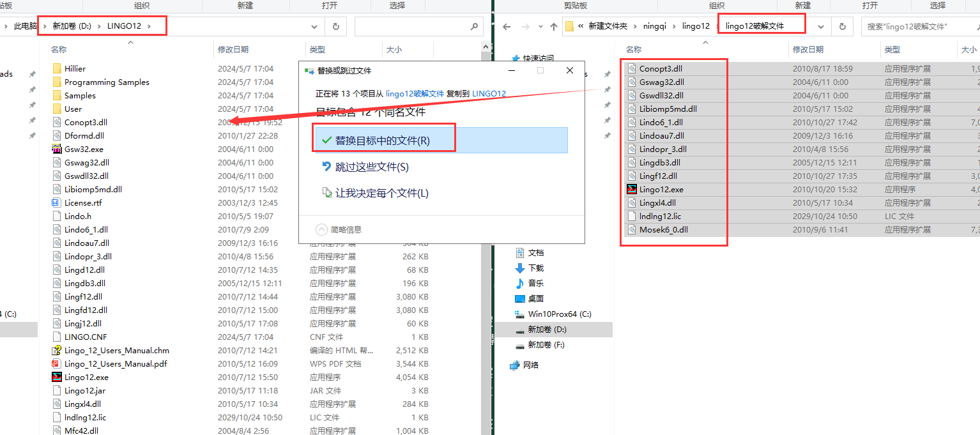Open 新加卷 (D:) drive in navigation pane
Image resolution: width=980 pixels, height=435 pixels.
pyautogui.click(x=547, y=329)
